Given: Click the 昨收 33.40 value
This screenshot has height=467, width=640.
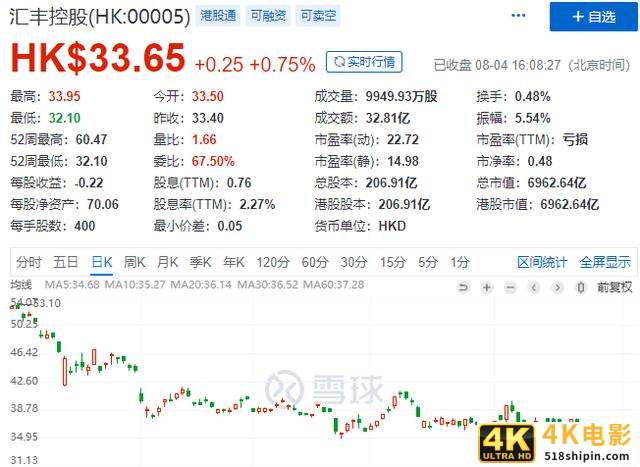Looking at the screenshot, I should click(x=208, y=118).
